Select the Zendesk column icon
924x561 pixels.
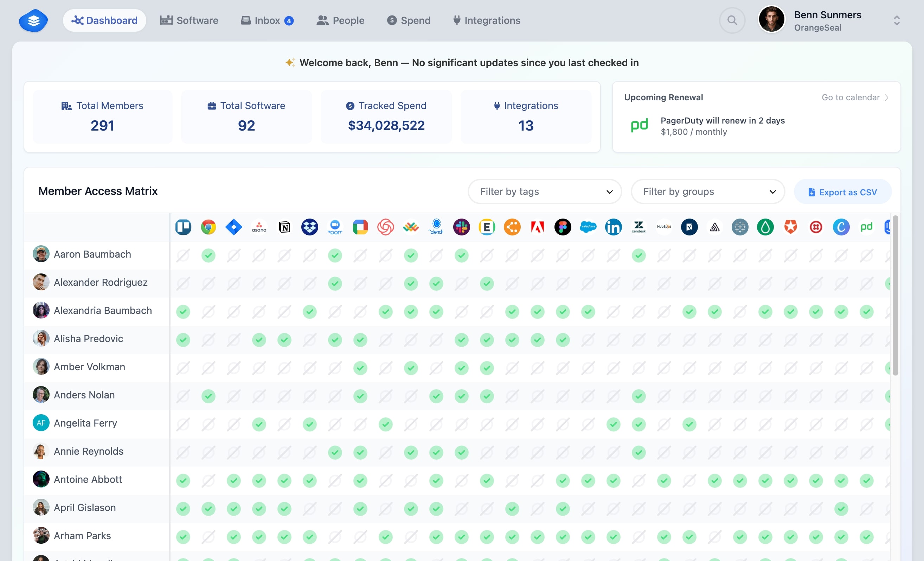[x=639, y=227]
